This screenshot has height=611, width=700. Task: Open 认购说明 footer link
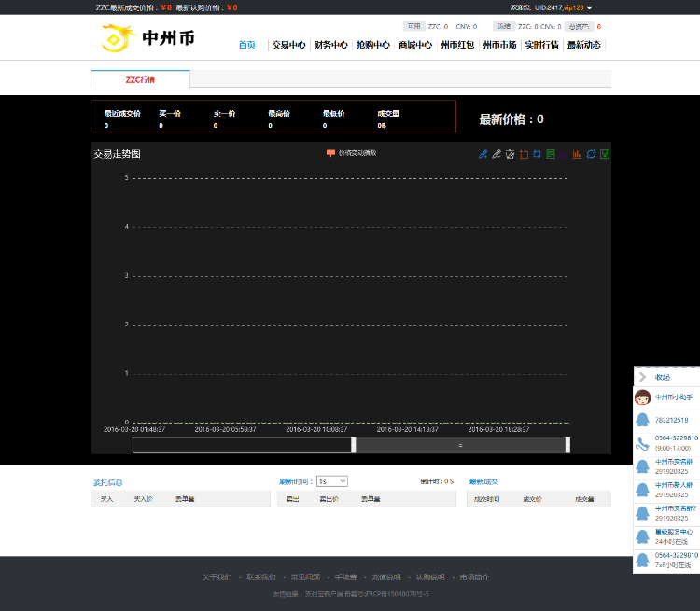(x=430, y=577)
